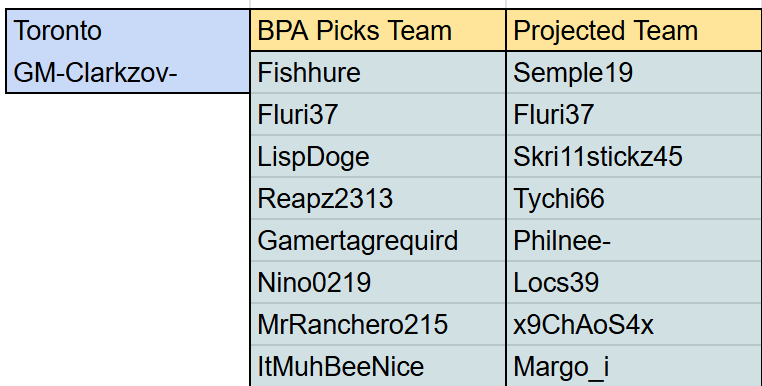
Task: Select the Margo_i cell
Action: pyautogui.click(x=634, y=366)
